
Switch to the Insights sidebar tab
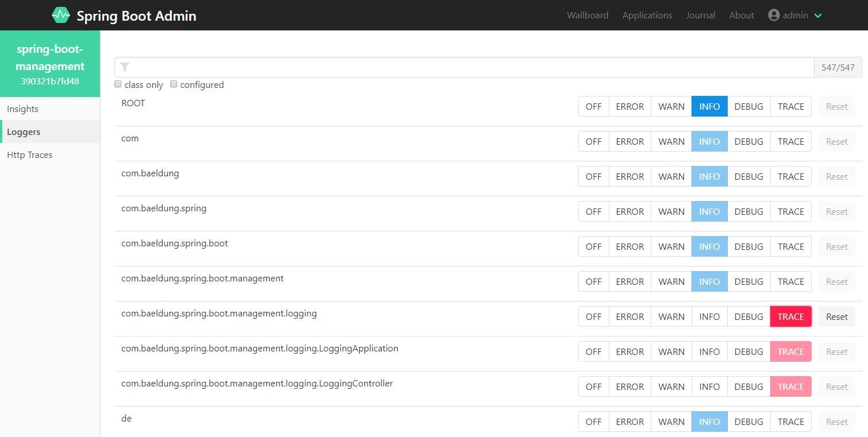pyautogui.click(x=23, y=109)
